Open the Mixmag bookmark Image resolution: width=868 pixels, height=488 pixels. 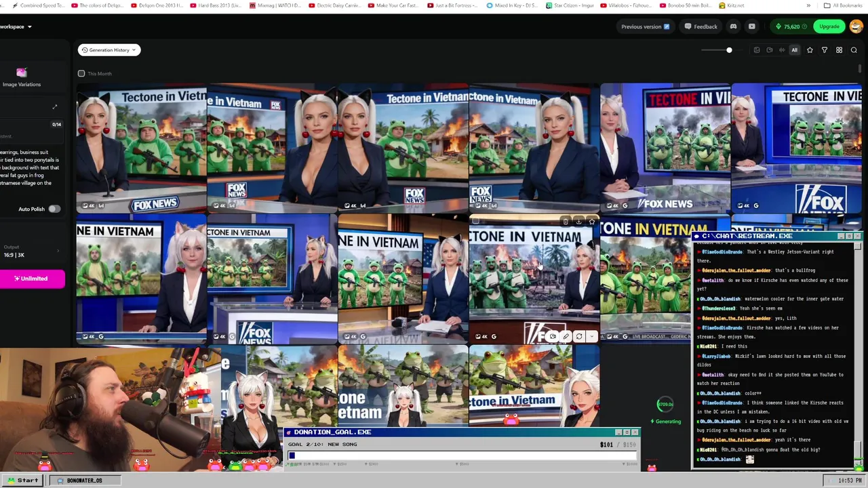[274, 5]
